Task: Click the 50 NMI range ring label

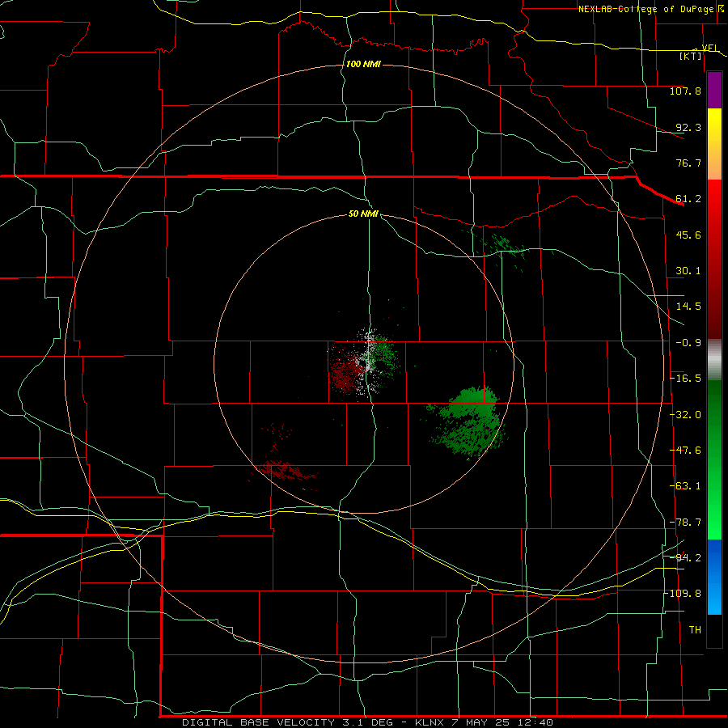Action: [x=363, y=214]
